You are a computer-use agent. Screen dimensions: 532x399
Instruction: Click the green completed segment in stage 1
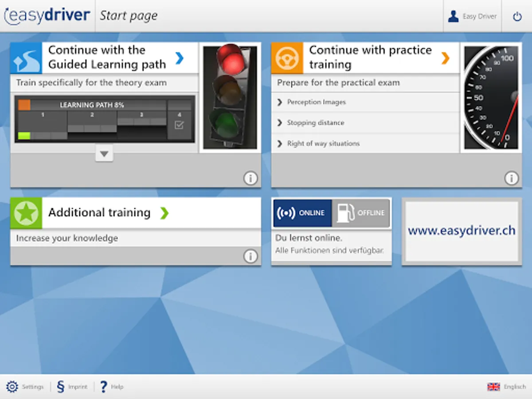(24, 136)
